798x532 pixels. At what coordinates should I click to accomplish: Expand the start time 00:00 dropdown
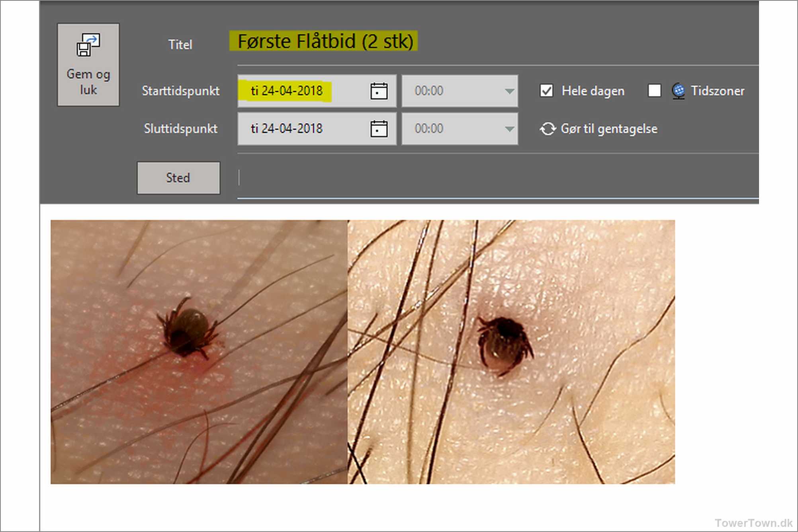[x=509, y=91]
